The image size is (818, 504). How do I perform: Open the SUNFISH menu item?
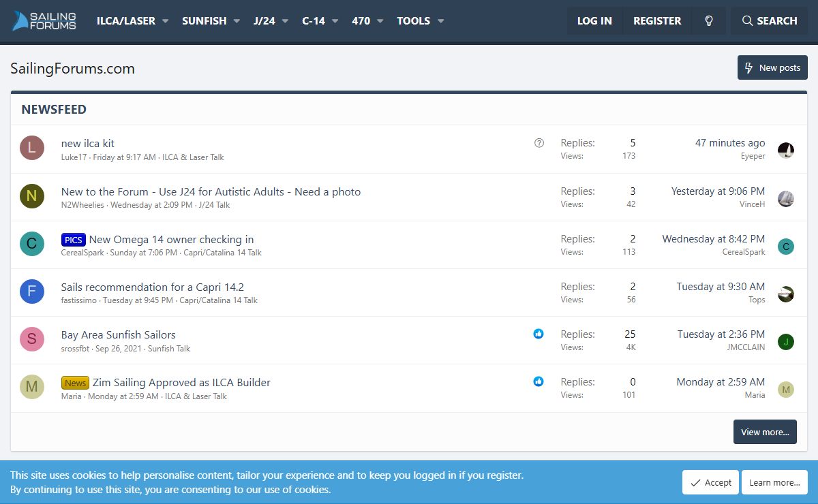point(204,21)
